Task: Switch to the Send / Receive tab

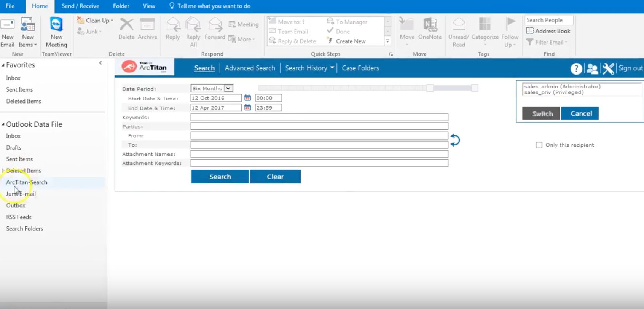Action: tap(80, 6)
